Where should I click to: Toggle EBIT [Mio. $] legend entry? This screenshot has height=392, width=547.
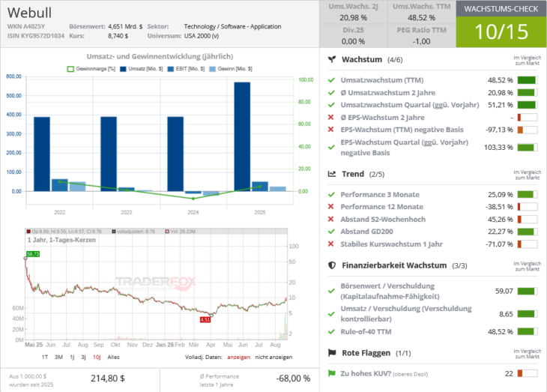(x=186, y=69)
